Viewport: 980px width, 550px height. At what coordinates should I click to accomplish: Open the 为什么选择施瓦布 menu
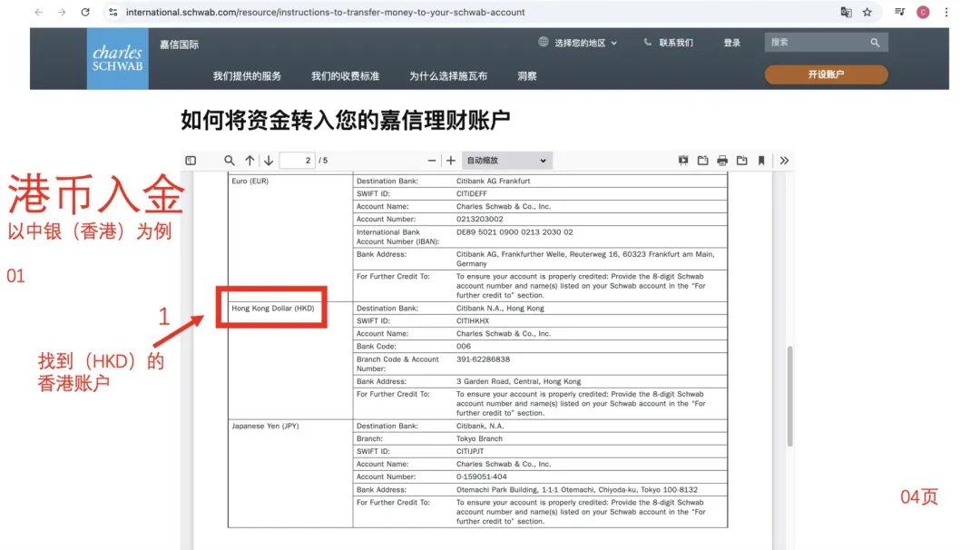coord(448,75)
